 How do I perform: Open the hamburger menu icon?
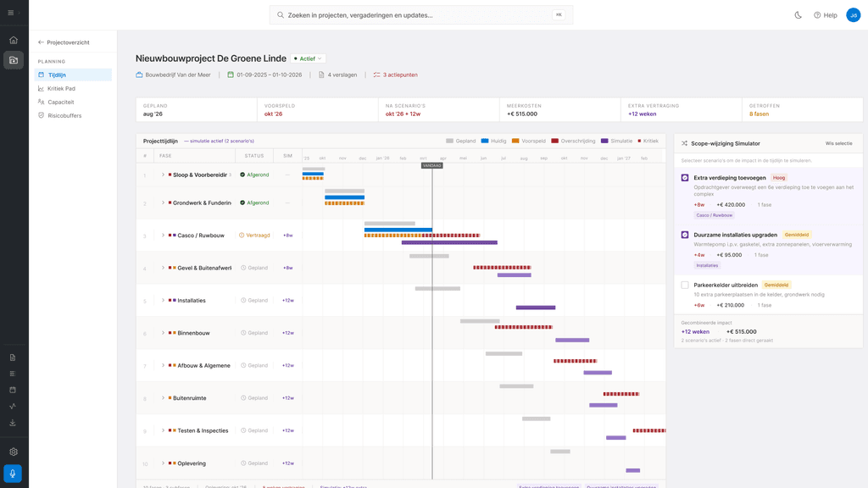pyautogui.click(x=10, y=13)
